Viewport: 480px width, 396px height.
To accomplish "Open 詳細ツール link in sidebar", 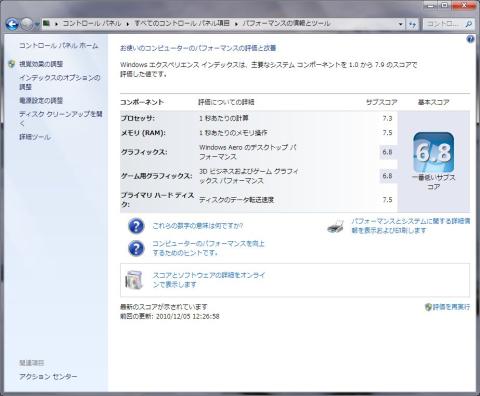I will coord(35,137).
